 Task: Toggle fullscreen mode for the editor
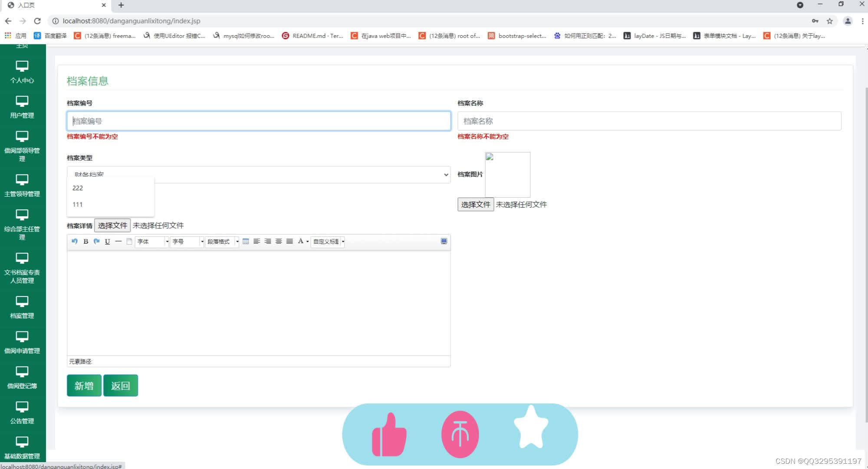point(444,241)
